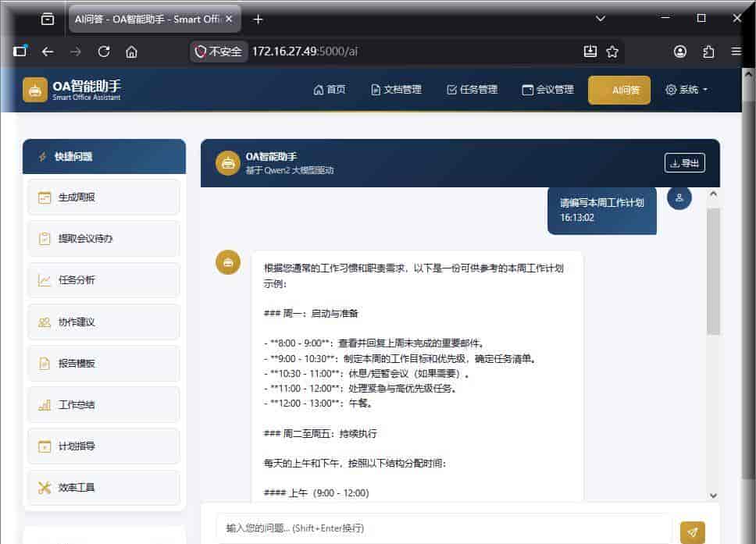Select the AI问答 nav button
The height and width of the screenshot is (544, 756).
(619, 90)
